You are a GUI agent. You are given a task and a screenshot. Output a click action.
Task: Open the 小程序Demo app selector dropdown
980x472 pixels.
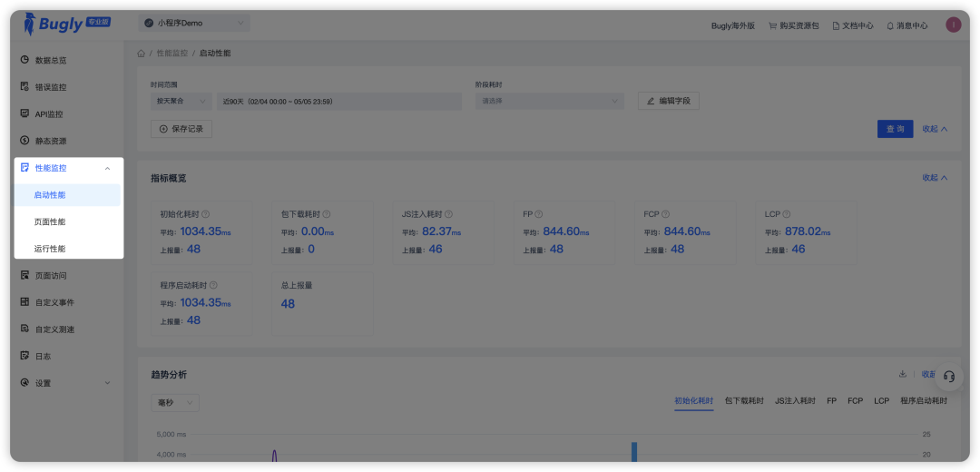point(194,23)
